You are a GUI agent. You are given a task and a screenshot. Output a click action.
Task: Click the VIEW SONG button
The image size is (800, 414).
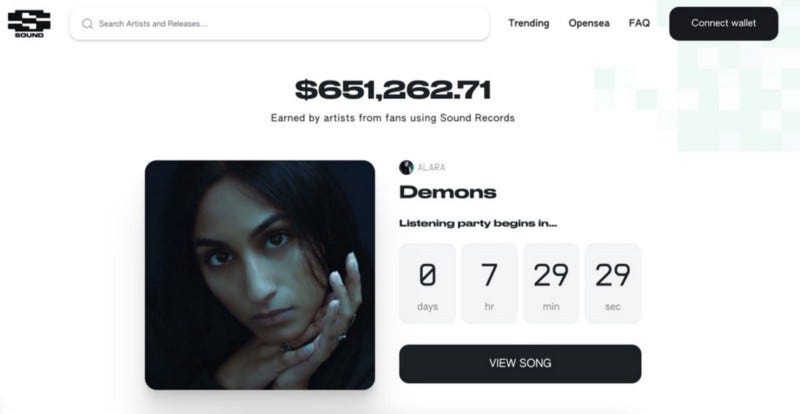(x=520, y=363)
